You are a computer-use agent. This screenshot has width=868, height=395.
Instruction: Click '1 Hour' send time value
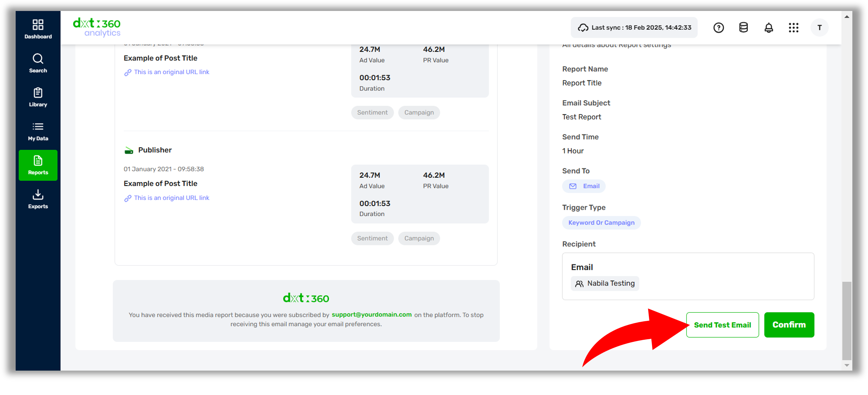point(573,151)
